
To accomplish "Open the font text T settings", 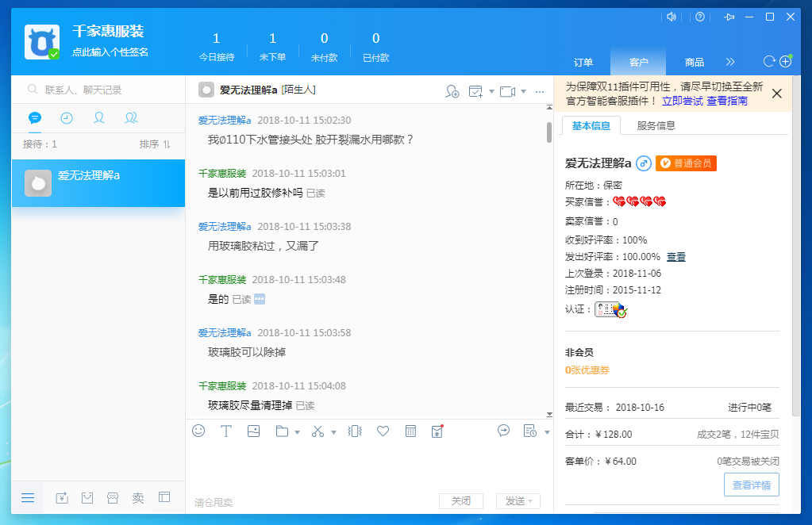I will coord(225,431).
